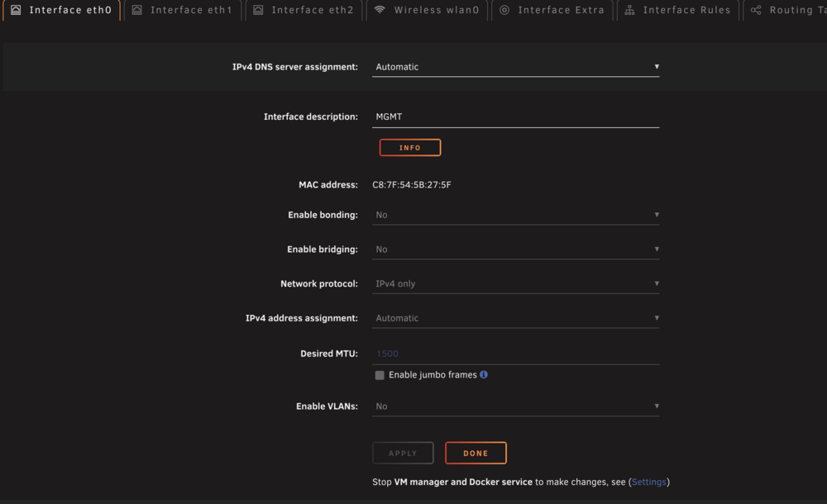The image size is (827, 504).
Task: Click the Wi-Fi icon on Wireless wlan0 tab
Action: click(x=380, y=10)
